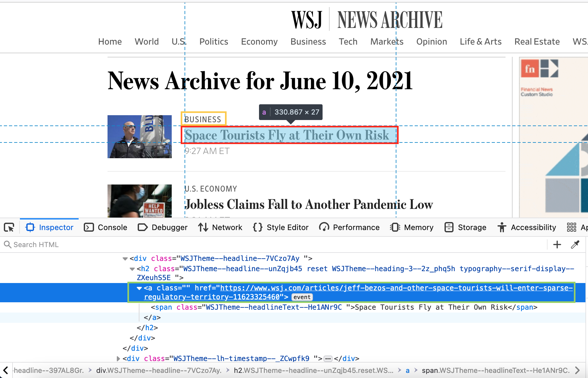This screenshot has height=378, width=588.
Task: Collapse the selected anchor node
Action: coord(139,288)
